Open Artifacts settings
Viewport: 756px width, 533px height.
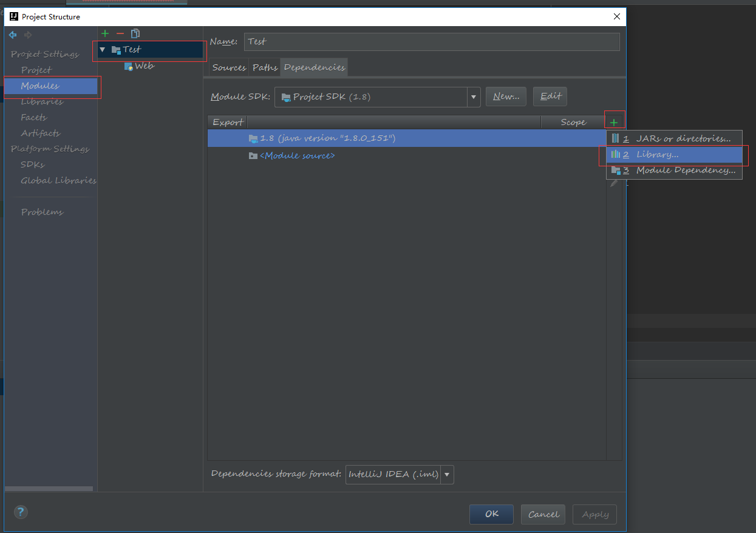click(x=40, y=133)
